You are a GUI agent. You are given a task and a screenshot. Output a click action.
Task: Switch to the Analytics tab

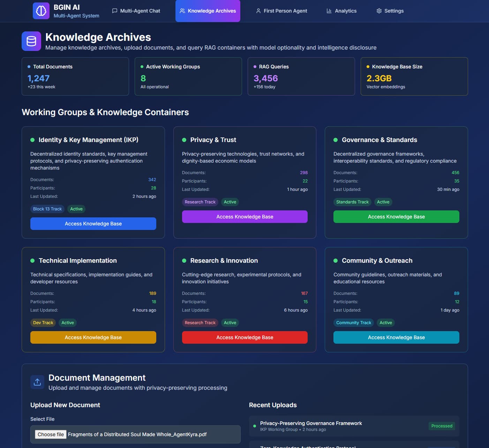click(x=341, y=11)
